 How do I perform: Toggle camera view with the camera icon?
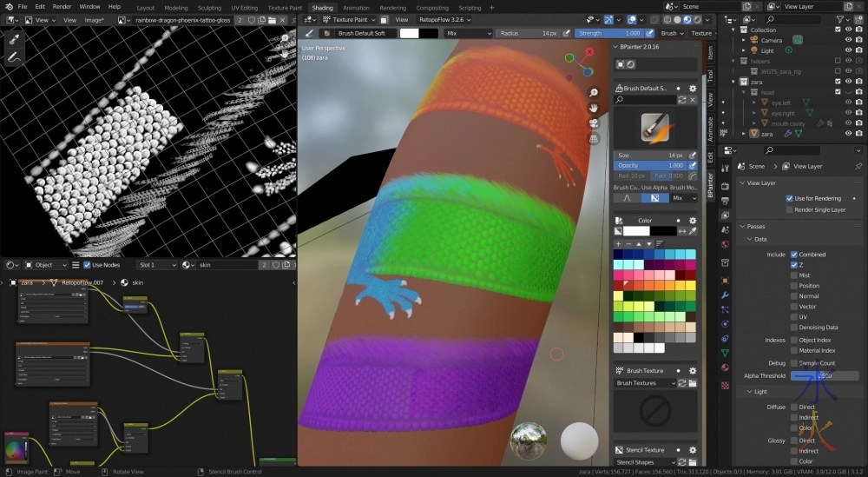coord(594,123)
